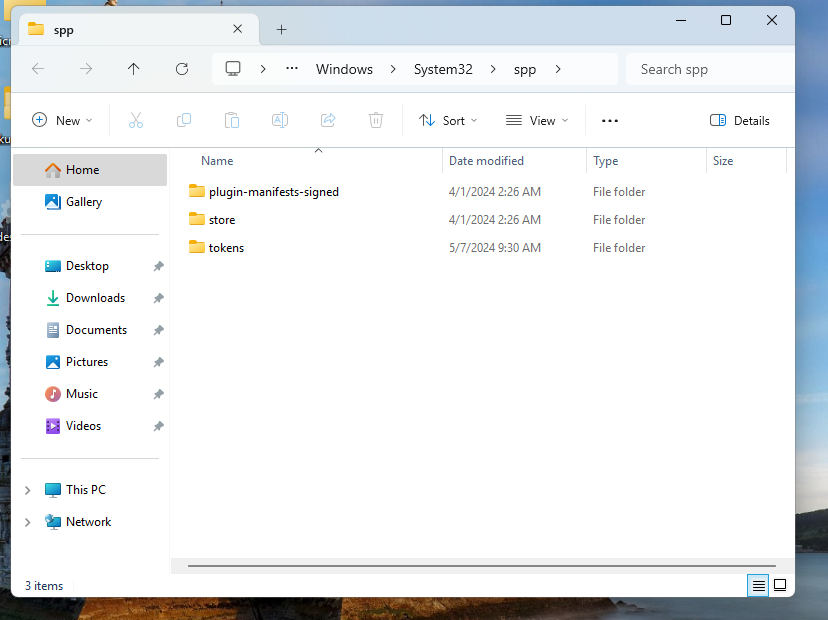Navigate to Windows in breadcrumb
This screenshot has height=620, width=828.
click(x=344, y=69)
